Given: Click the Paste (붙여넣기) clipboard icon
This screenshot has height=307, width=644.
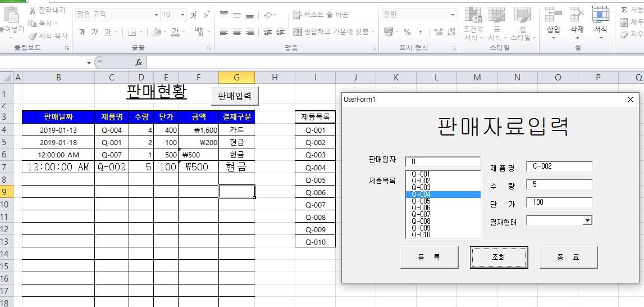Looking at the screenshot, I should (x=10, y=17).
